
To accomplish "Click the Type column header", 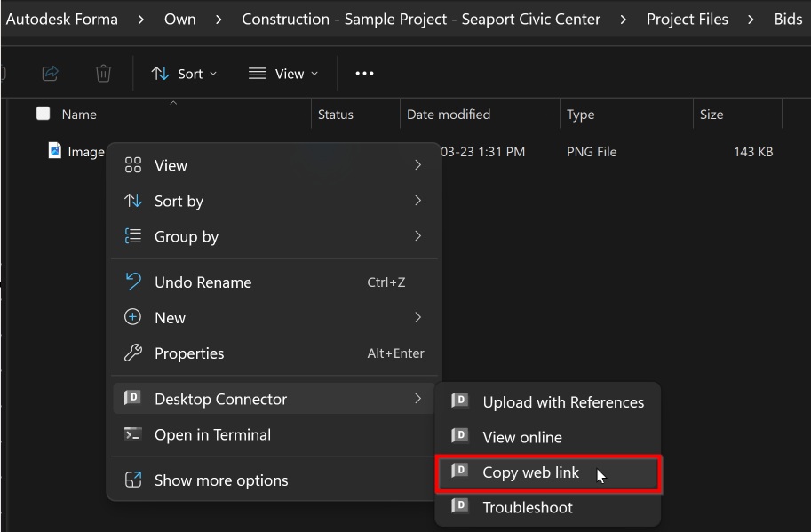I will click(x=580, y=115).
